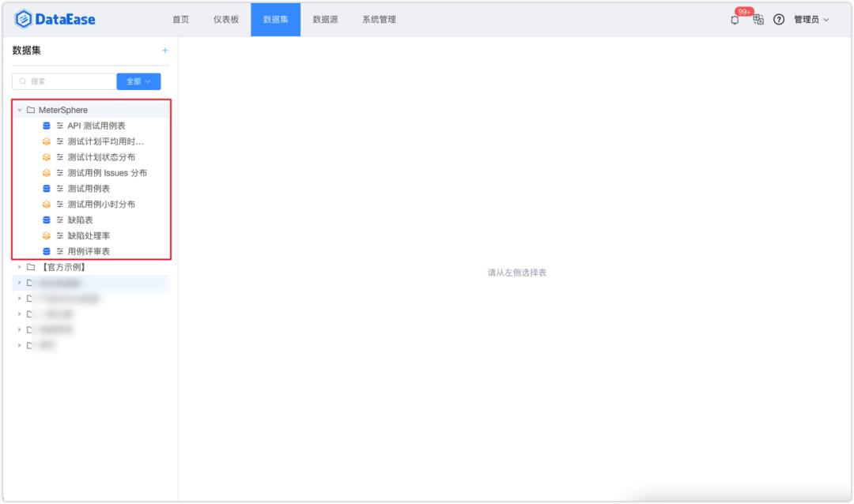This screenshot has width=854, height=504.
Task: Click the language switch icon in header
Action: pos(758,20)
